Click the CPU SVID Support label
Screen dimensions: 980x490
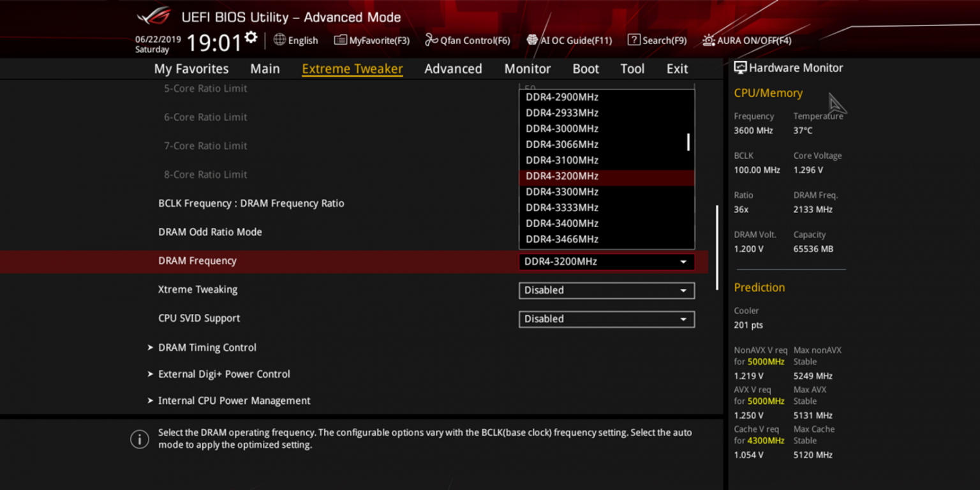pos(199,318)
